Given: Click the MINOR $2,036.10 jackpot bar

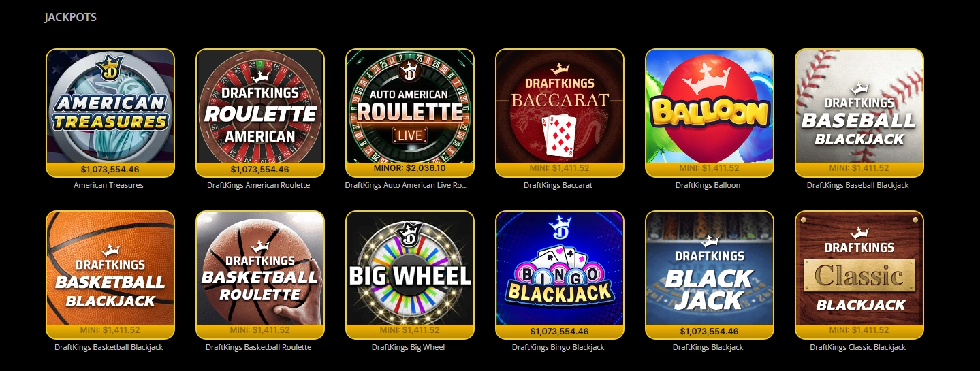Looking at the screenshot, I should [x=409, y=169].
